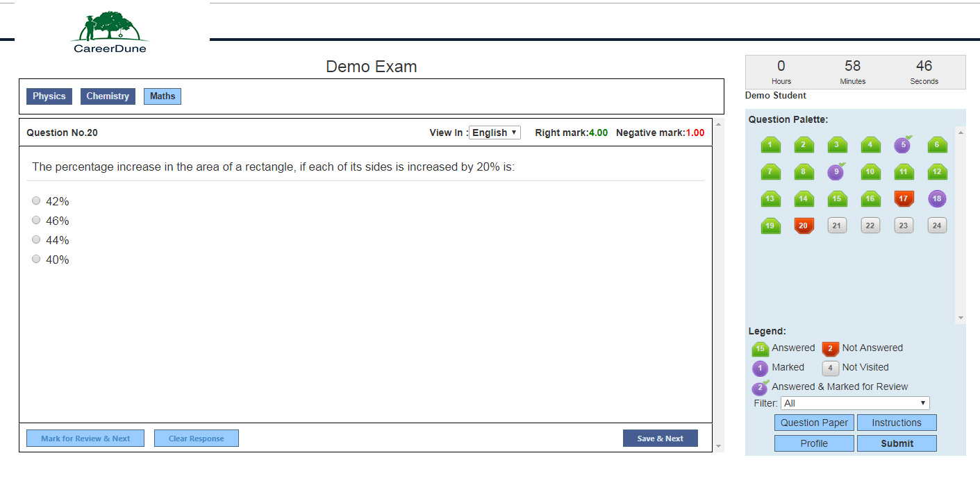980x485 pixels.
Task: Open unvisited question 23 in the palette
Action: pos(904,226)
